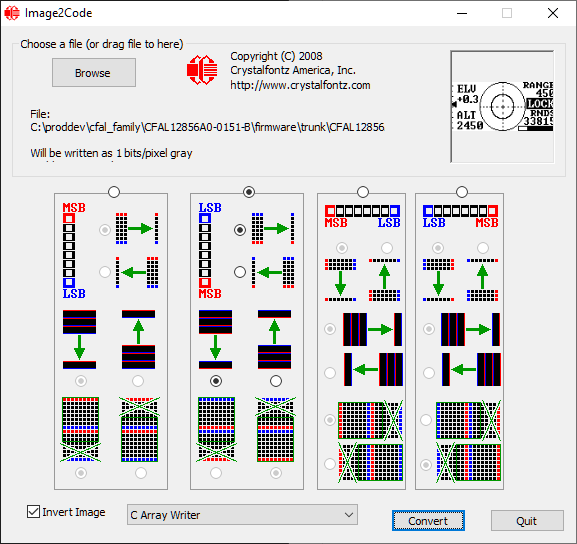The image size is (577, 544).
Task: Click upward row arrow diagram in LSB-left panel
Action: (x=482, y=280)
